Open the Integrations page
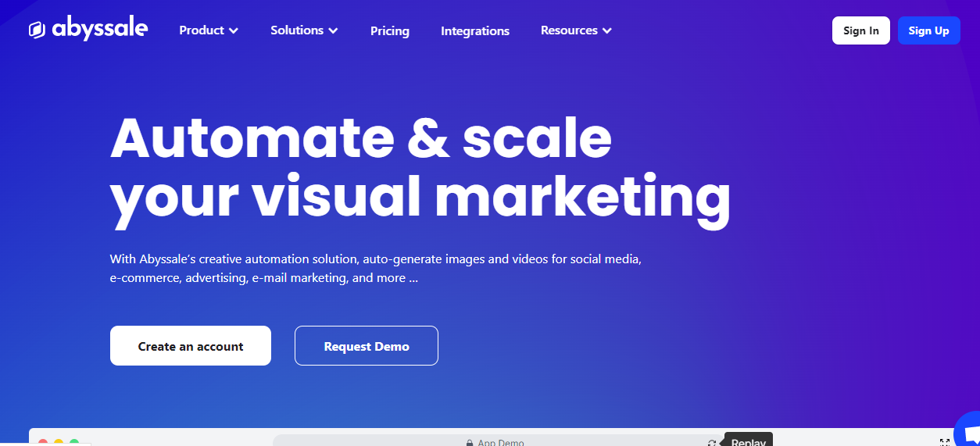The image size is (980, 446). (475, 31)
